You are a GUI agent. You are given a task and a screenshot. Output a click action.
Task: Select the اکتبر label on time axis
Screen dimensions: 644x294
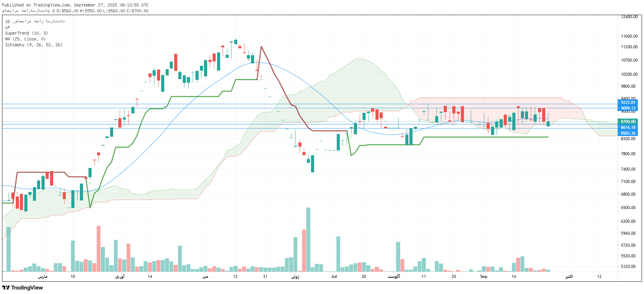(569, 277)
